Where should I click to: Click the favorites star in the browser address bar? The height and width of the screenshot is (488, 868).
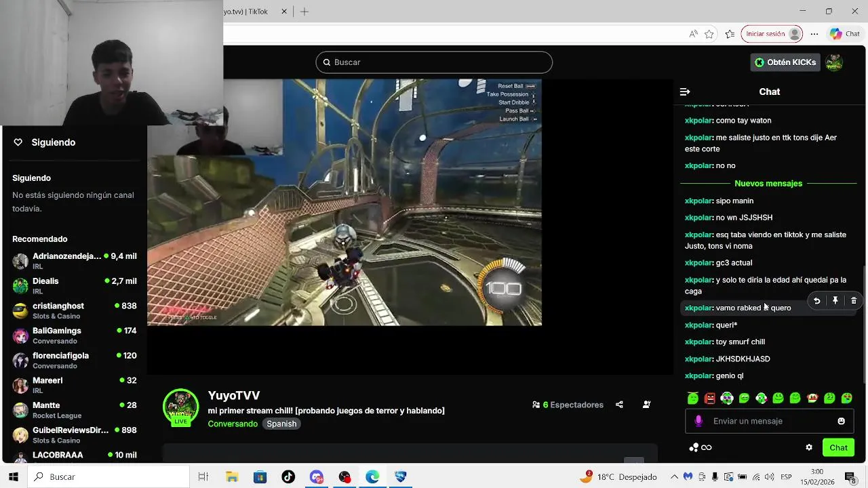(709, 34)
